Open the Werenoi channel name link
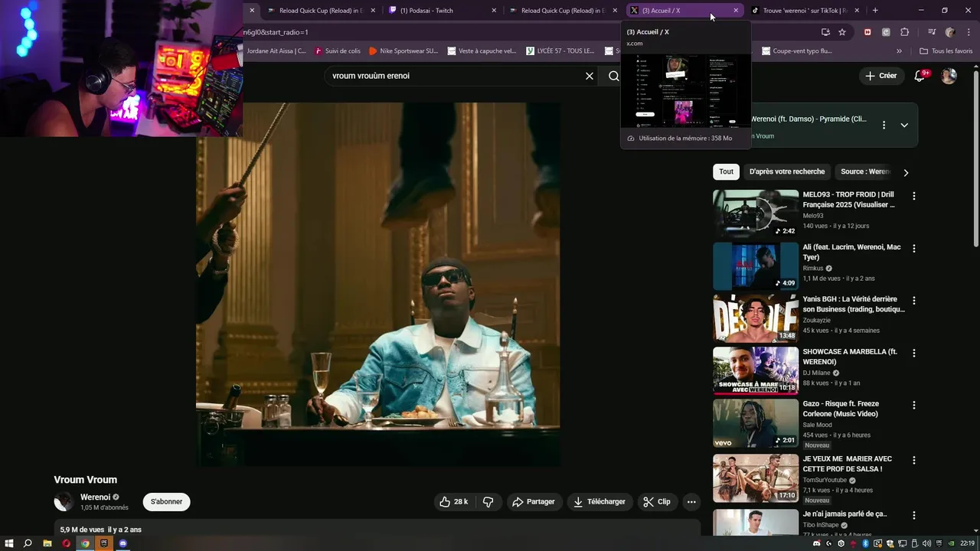 95,497
